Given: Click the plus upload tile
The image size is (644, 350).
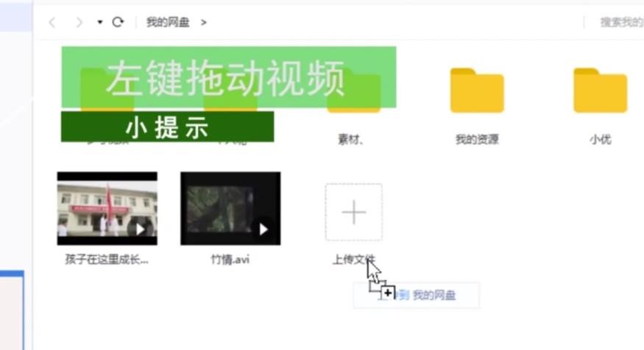Looking at the screenshot, I should point(354,213).
